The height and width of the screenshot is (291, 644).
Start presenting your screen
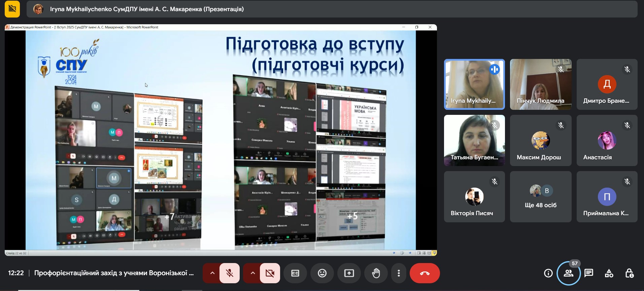(x=349, y=273)
